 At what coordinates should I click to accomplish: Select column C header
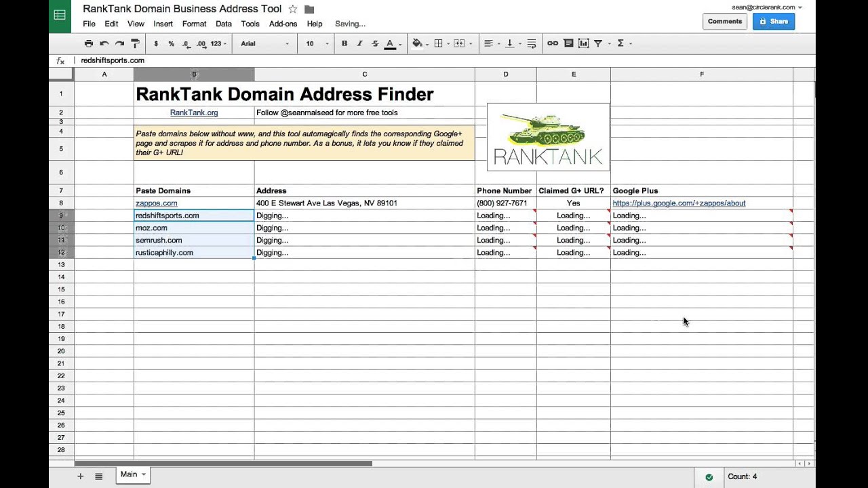point(364,74)
